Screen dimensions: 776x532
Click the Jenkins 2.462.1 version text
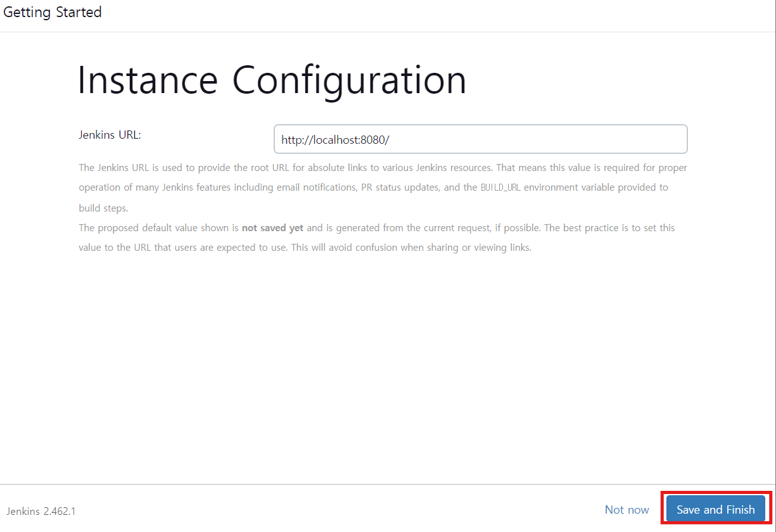point(41,511)
